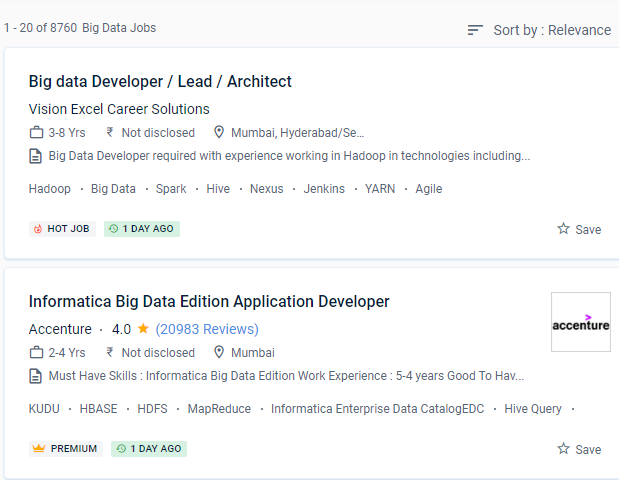This screenshot has width=619, height=480.
Task: Click the briefcase icon beside 3-8 Yrs
Action: (36, 132)
